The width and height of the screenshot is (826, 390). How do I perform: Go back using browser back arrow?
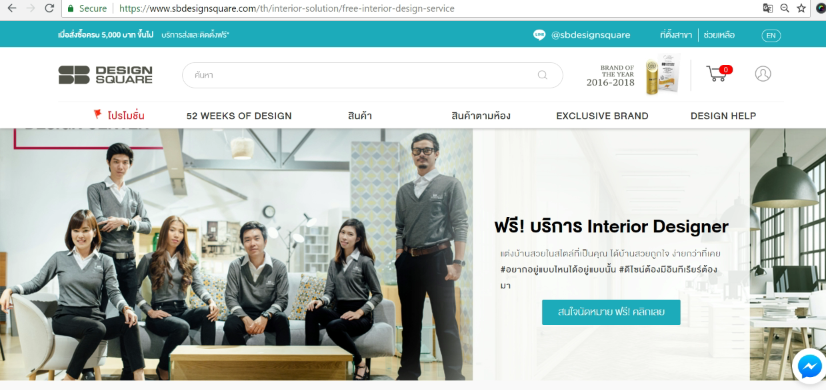pyautogui.click(x=12, y=8)
